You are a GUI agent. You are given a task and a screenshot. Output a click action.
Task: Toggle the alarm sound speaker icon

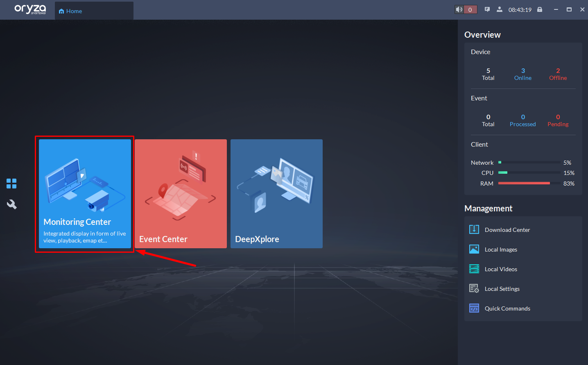[459, 9]
